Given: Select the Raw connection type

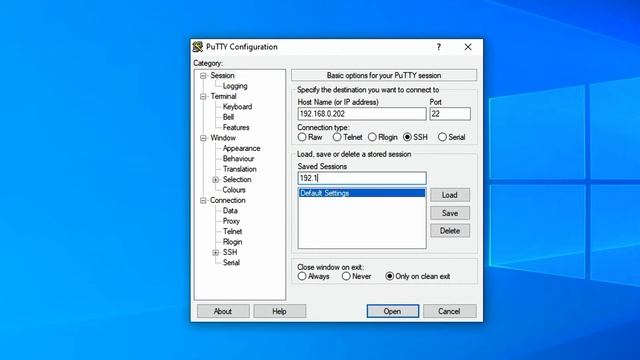Looking at the screenshot, I should point(302,137).
